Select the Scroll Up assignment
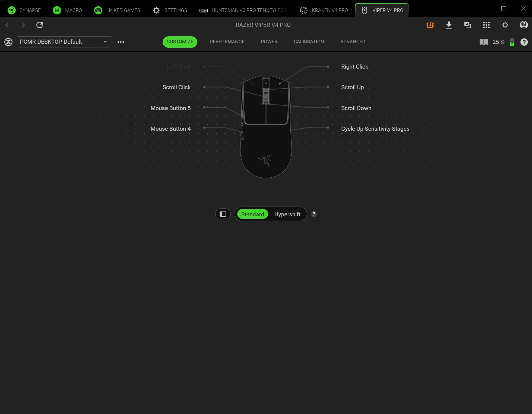 point(353,87)
